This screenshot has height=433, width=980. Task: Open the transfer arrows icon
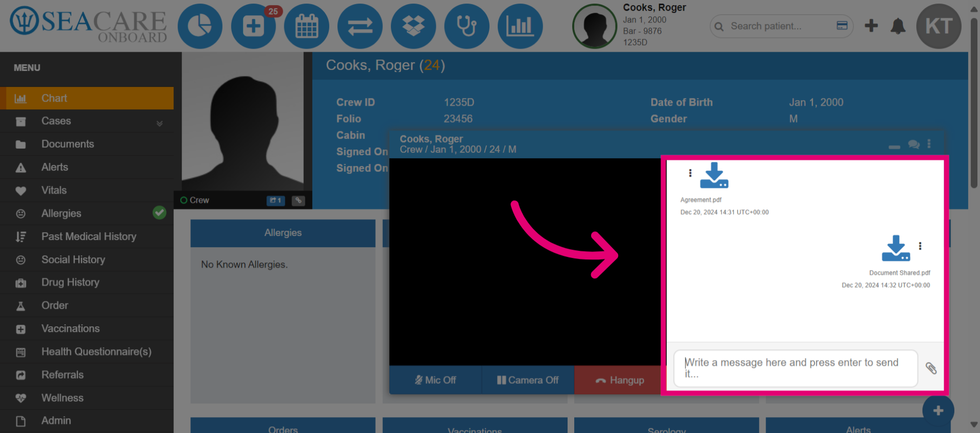click(360, 26)
